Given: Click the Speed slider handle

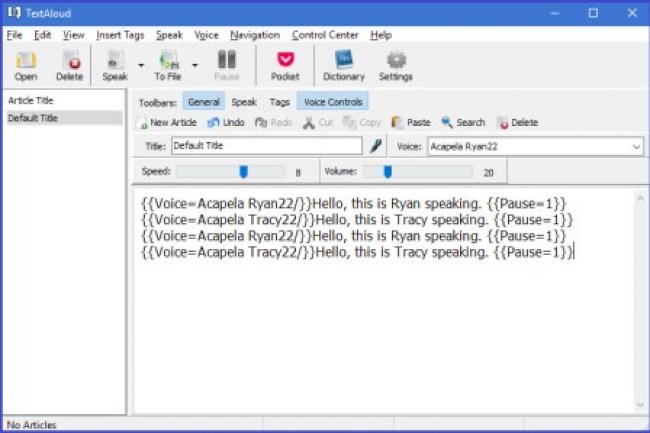Looking at the screenshot, I should tap(243, 172).
